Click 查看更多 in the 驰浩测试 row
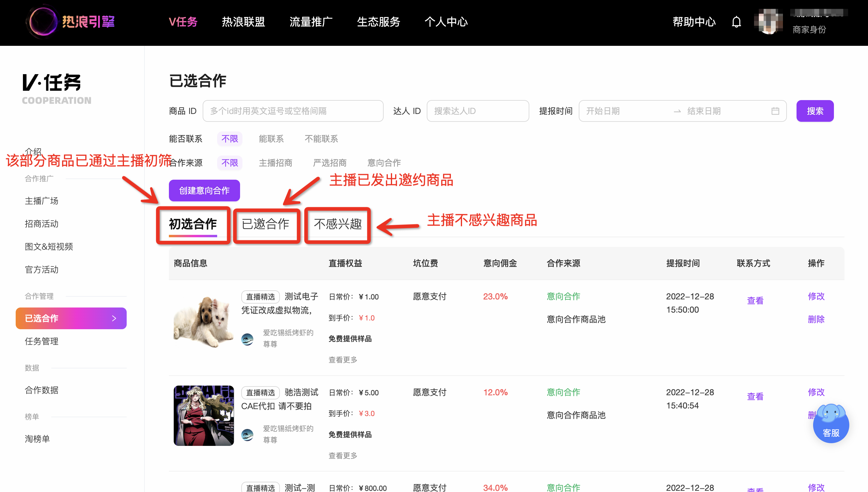Viewport: 868px width, 492px height. pyautogui.click(x=343, y=456)
